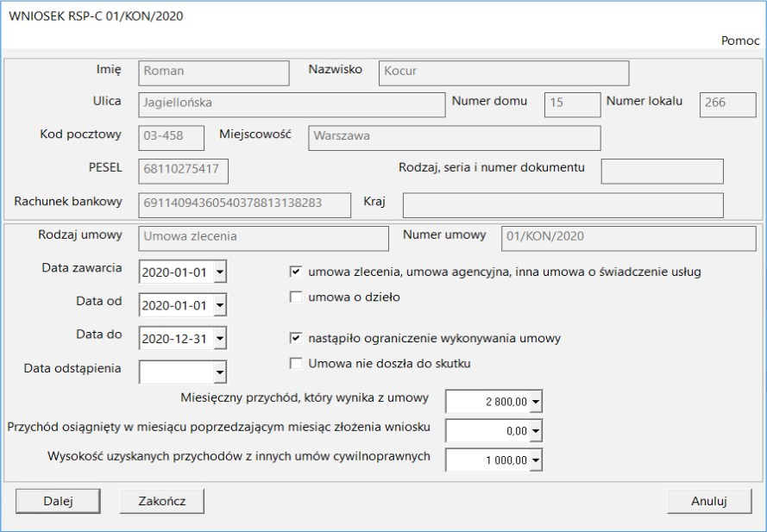Click the Imię field containing Roman
This screenshot has width=767, height=532.
click(x=213, y=72)
